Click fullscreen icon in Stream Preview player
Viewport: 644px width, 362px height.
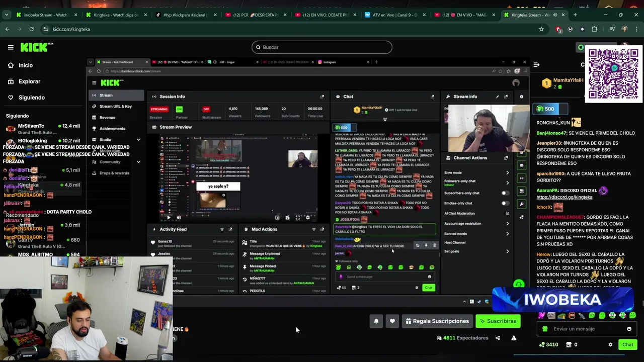pos(298,218)
